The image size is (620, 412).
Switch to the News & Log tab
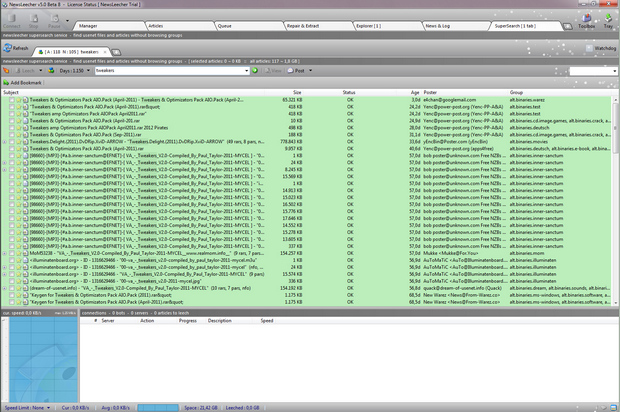(457, 26)
